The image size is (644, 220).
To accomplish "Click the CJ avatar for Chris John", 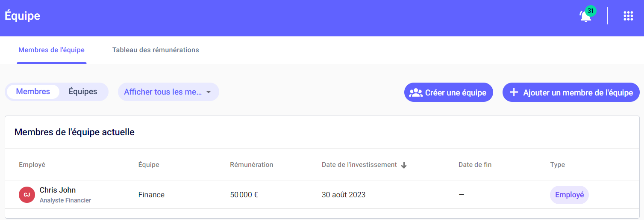I will [27, 195].
